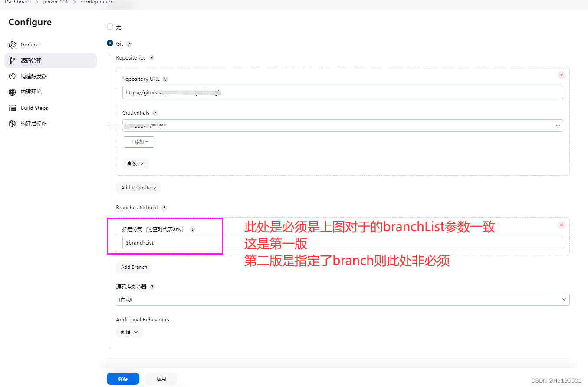The height and width of the screenshot is (387, 588).
Task: Go to Build Steps section
Action: coord(50,108)
